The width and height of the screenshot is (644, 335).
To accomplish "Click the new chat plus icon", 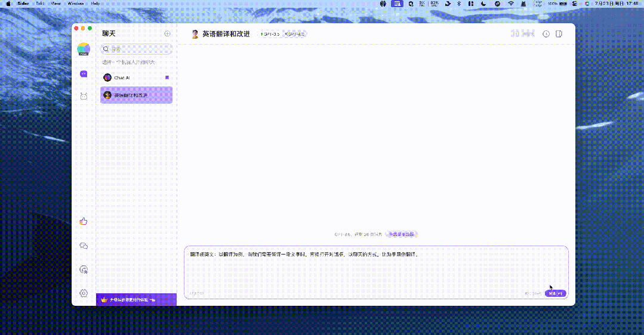I will [x=167, y=34].
